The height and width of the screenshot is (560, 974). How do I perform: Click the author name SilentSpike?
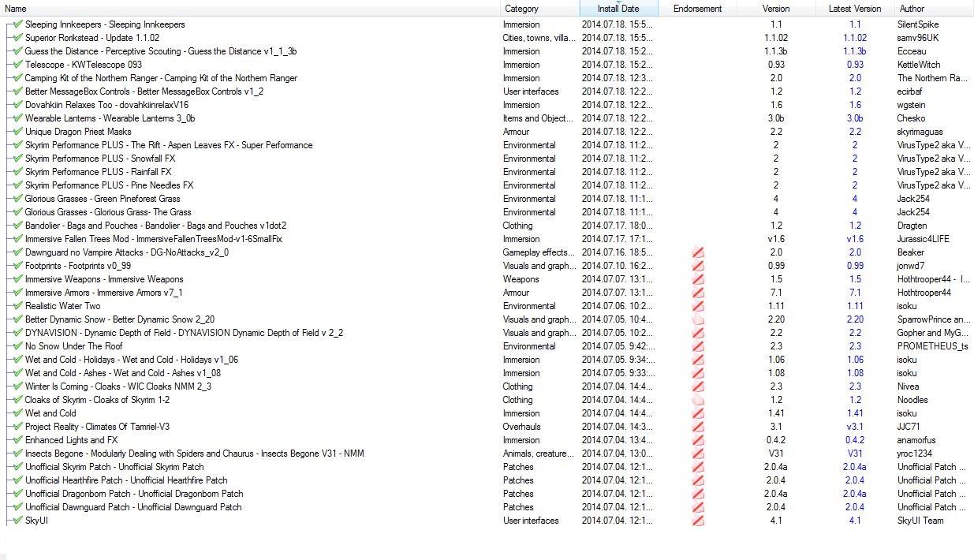[x=918, y=24]
